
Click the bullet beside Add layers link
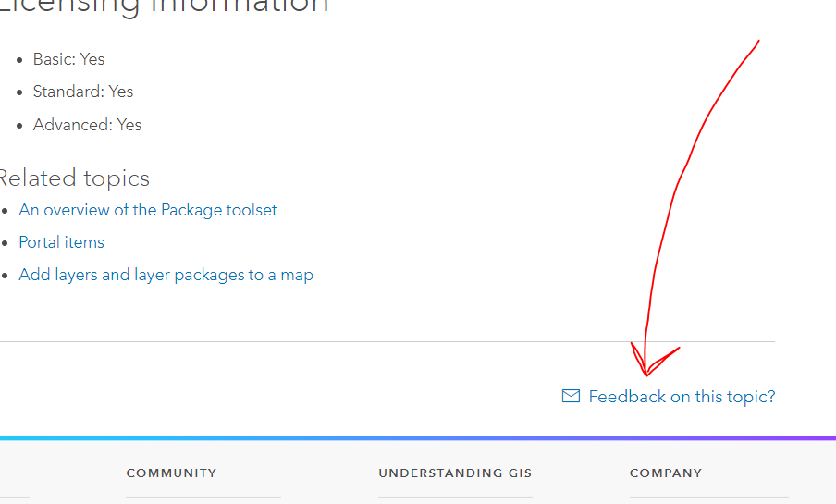tap(6, 276)
